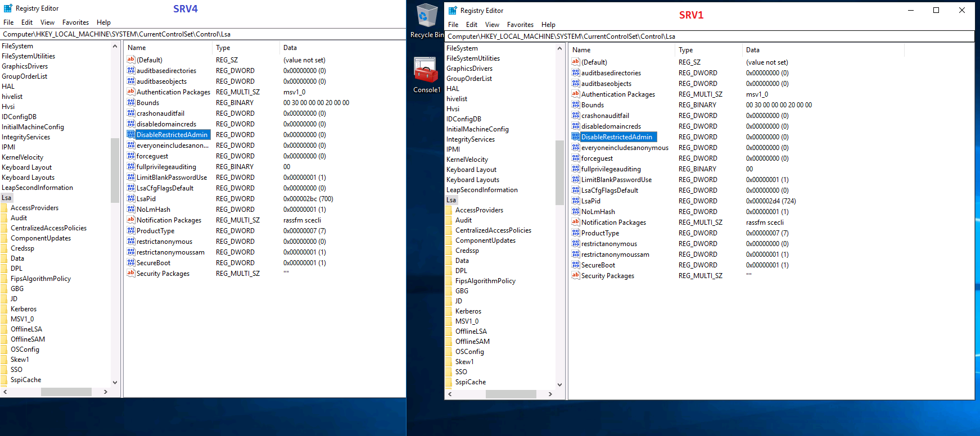Screen dimensions: 980x436
Task: Select the SRV4 (Default) string value icon
Action: (x=131, y=60)
